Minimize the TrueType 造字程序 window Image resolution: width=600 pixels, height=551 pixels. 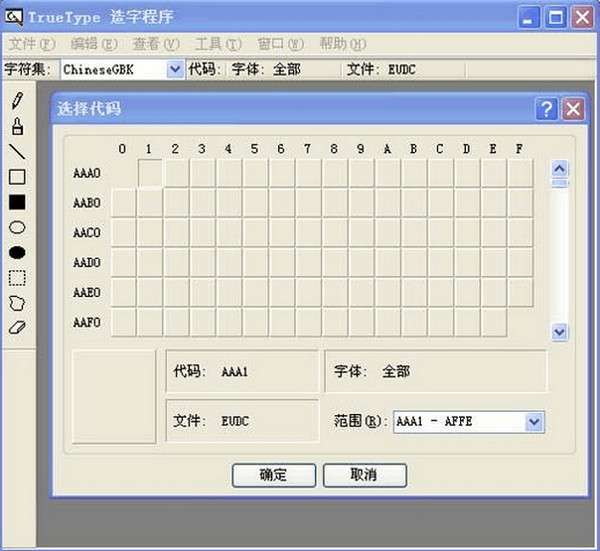528,17
